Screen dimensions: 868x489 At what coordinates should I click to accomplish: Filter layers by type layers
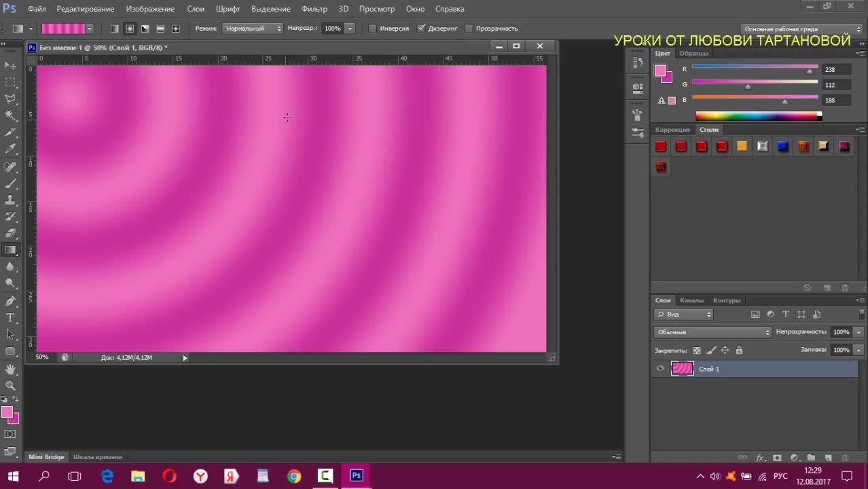786,314
